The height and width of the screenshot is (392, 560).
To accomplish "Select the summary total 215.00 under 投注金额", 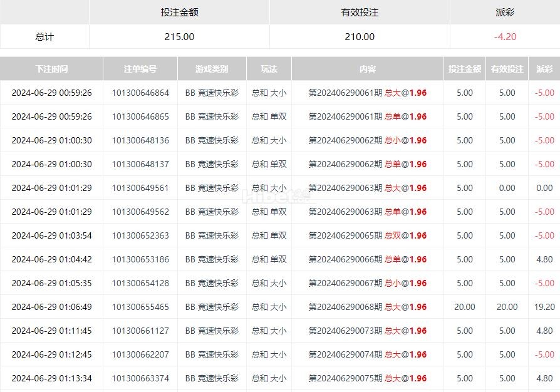I will coord(179,37).
